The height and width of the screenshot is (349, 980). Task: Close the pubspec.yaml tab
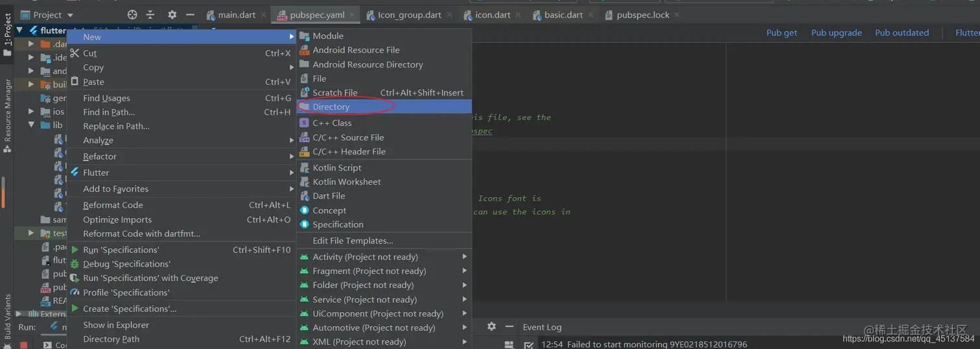[353, 14]
